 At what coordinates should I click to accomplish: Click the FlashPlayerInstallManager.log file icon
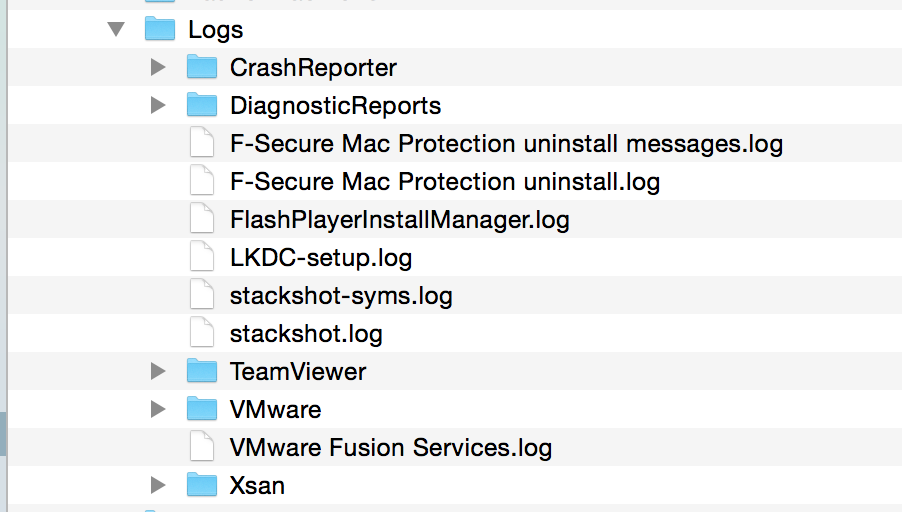[202, 219]
